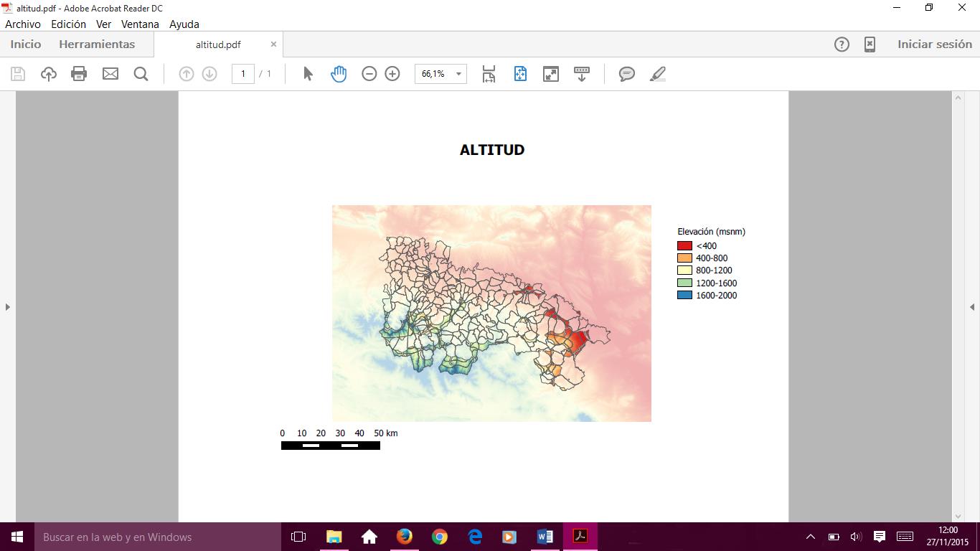The width and height of the screenshot is (980, 551).
Task: Open the Find text magnifier tool
Action: [x=141, y=74]
